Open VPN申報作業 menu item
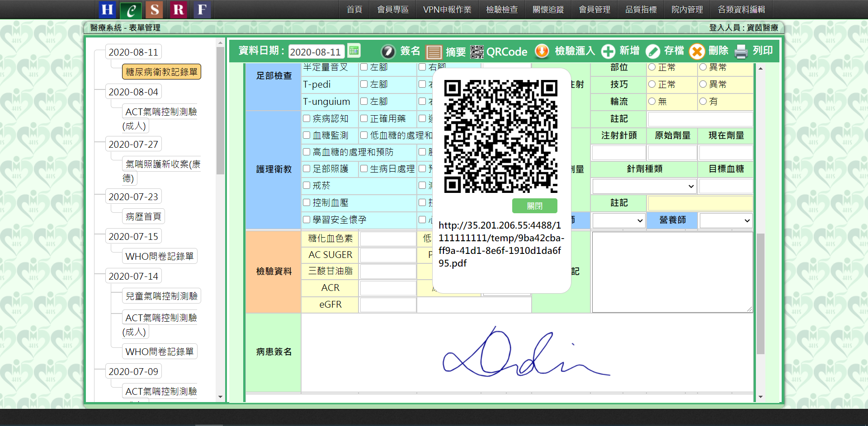 447,9
